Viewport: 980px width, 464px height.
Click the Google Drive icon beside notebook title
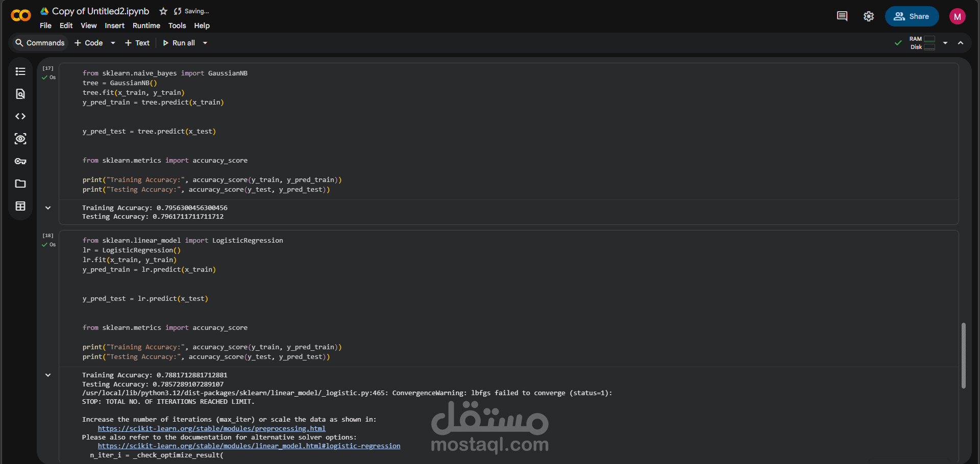[44, 11]
